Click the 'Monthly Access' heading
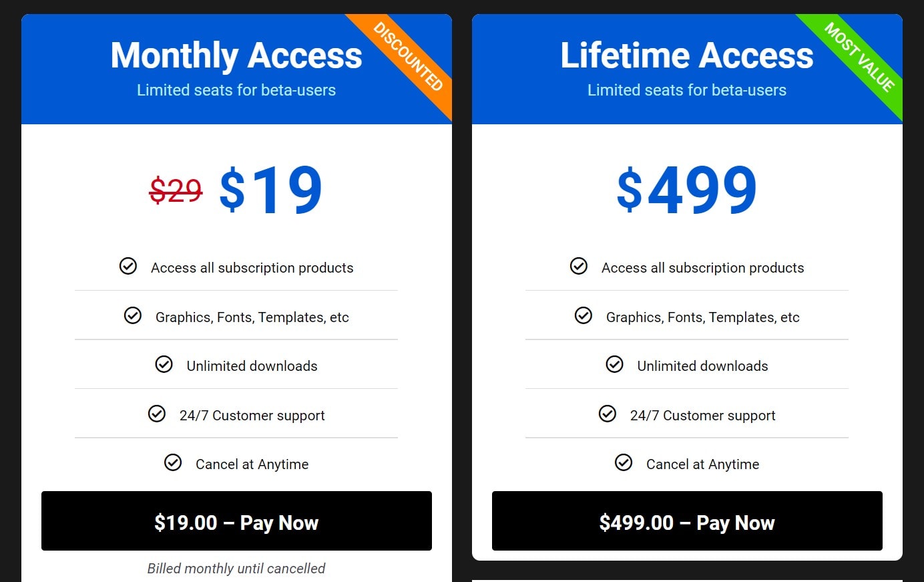 236,55
